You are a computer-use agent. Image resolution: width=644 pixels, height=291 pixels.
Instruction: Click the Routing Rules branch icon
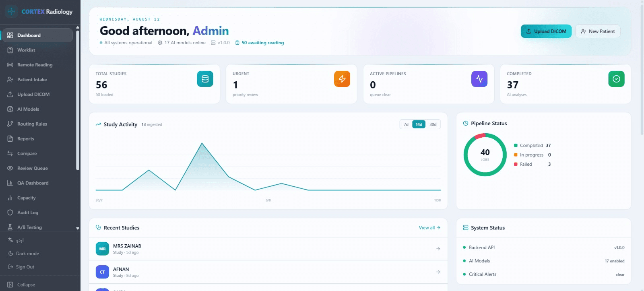tap(10, 124)
